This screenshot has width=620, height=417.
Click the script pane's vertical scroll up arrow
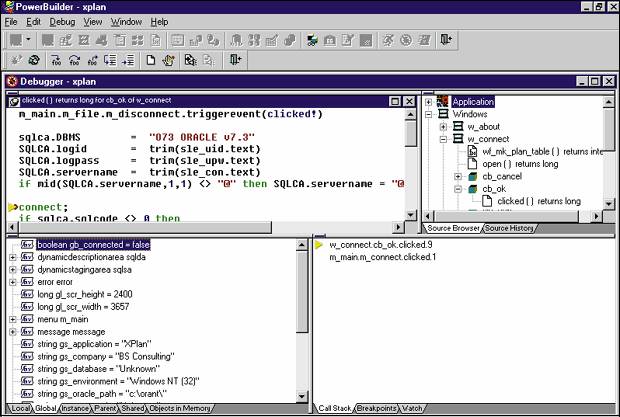tap(411, 115)
